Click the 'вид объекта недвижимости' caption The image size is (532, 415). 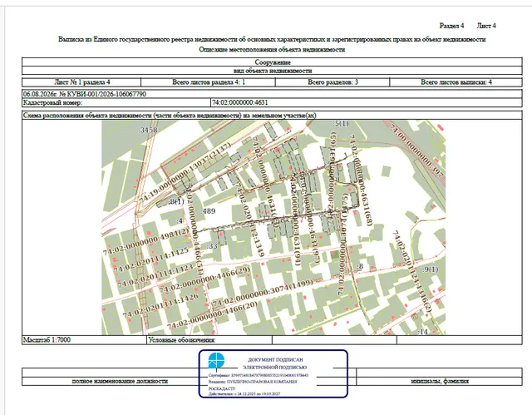click(273, 71)
